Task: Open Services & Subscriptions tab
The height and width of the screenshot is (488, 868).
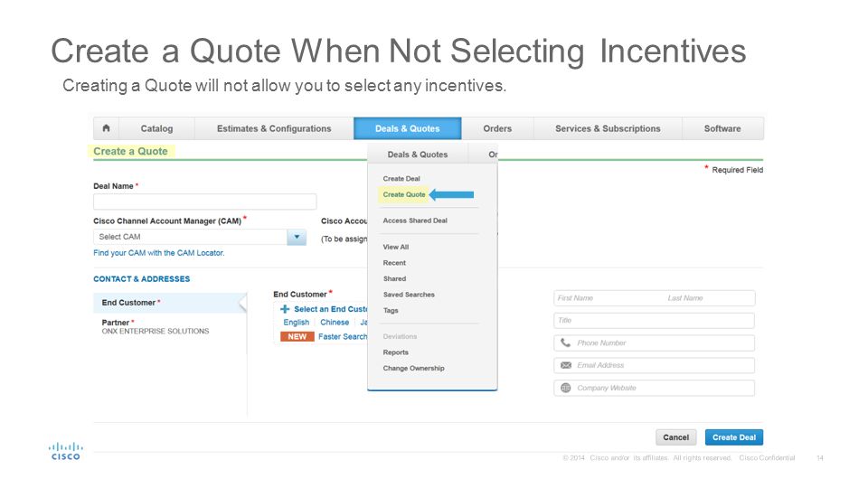Action: coord(608,128)
